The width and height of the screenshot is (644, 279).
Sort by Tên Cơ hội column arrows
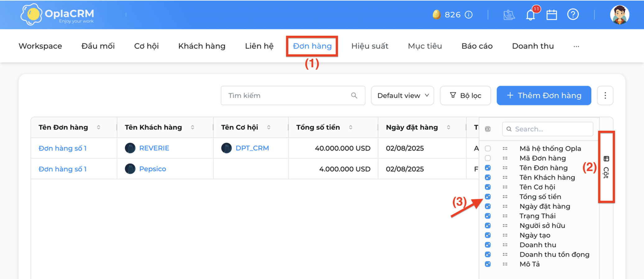click(269, 127)
